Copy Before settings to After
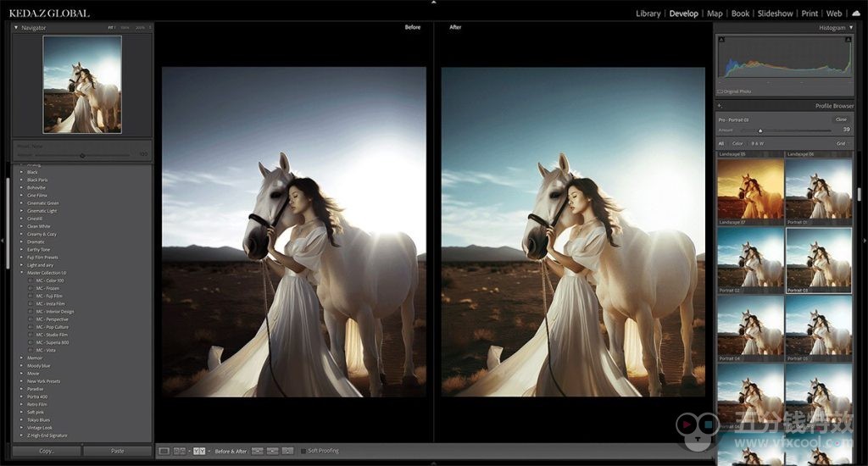Viewport: 868px width, 466px height. [x=258, y=451]
